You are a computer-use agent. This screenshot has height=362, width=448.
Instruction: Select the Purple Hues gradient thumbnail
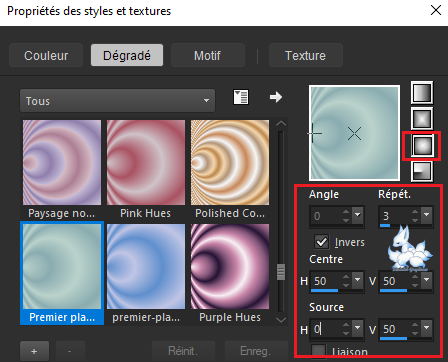click(230, 266)
